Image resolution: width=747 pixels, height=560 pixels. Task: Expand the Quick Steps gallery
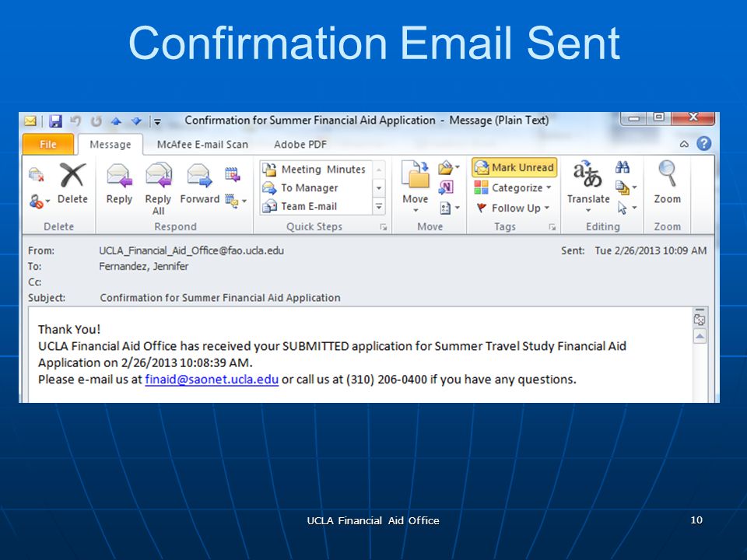379,206
